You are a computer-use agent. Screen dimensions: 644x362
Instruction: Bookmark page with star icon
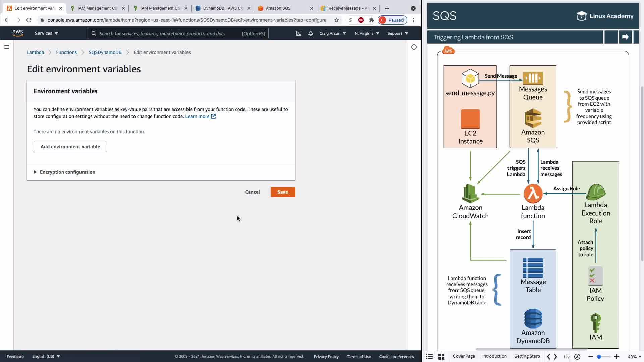tap(336, 20)
